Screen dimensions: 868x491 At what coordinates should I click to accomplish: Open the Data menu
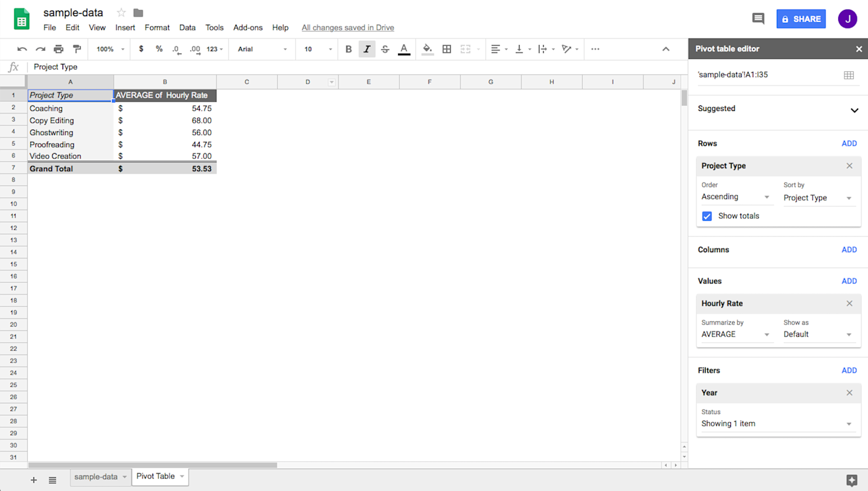coord(187,27)
